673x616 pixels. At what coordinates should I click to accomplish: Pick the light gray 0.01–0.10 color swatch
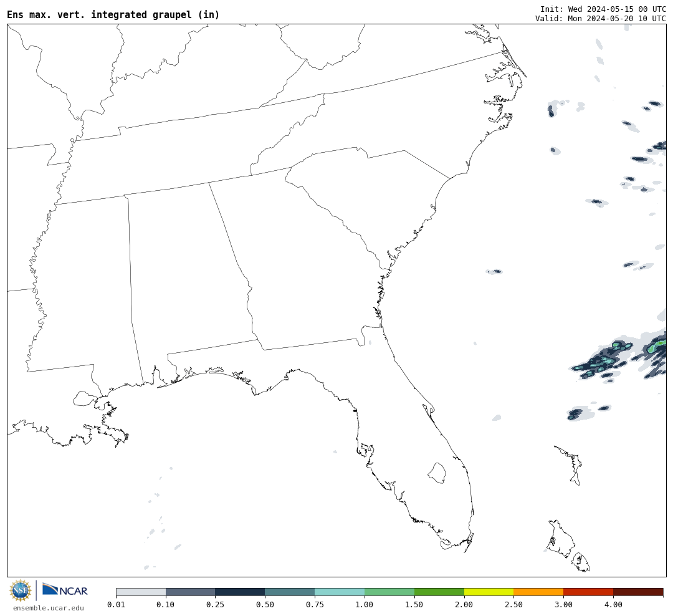141,592
